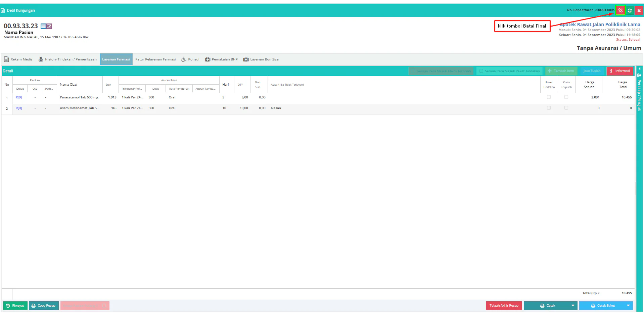Open the Rekam Medis tab
Image resolution: width=644 pixels, height=313 pixels.
(18, 59)
